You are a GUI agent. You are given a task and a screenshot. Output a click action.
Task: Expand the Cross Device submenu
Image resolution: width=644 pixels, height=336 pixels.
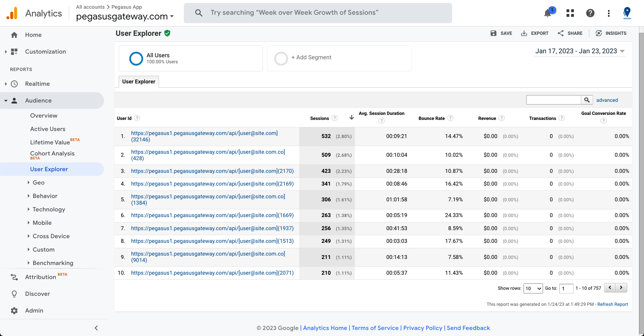[29, 236]
